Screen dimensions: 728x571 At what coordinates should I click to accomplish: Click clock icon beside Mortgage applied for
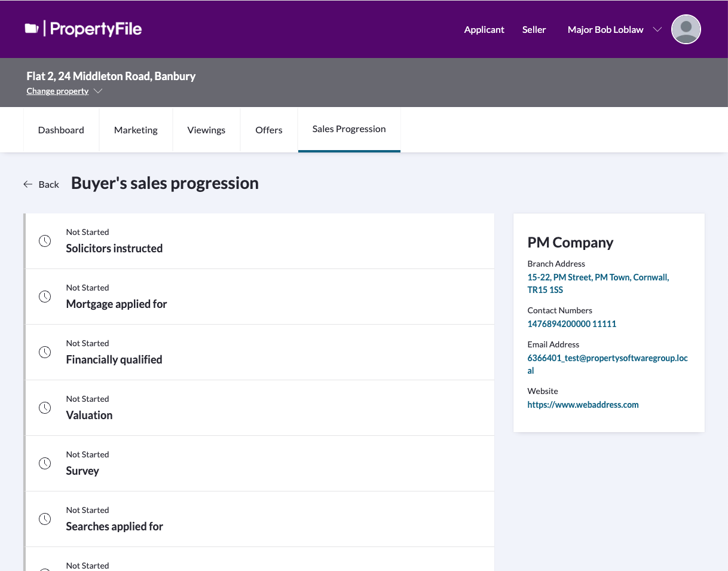point(45,297)
